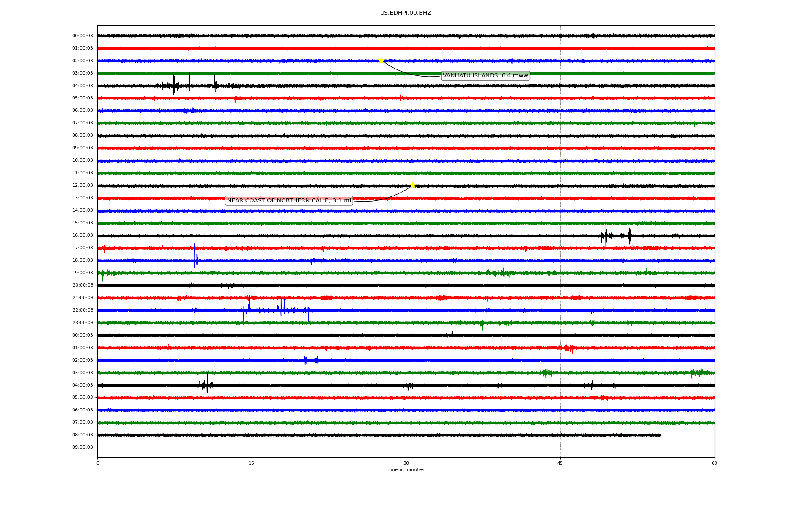The image size is (812, 508).
Task: Click the yellow star on the 12:00:03 trace
Action: tap(413, 185)
